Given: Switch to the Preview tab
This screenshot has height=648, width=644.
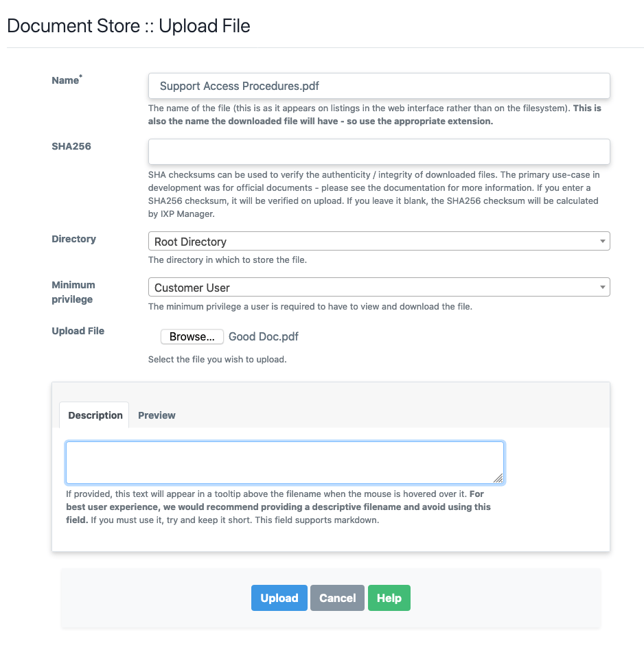Looking at the screenshot, I should pyautogui.click(x=157, y=415).
